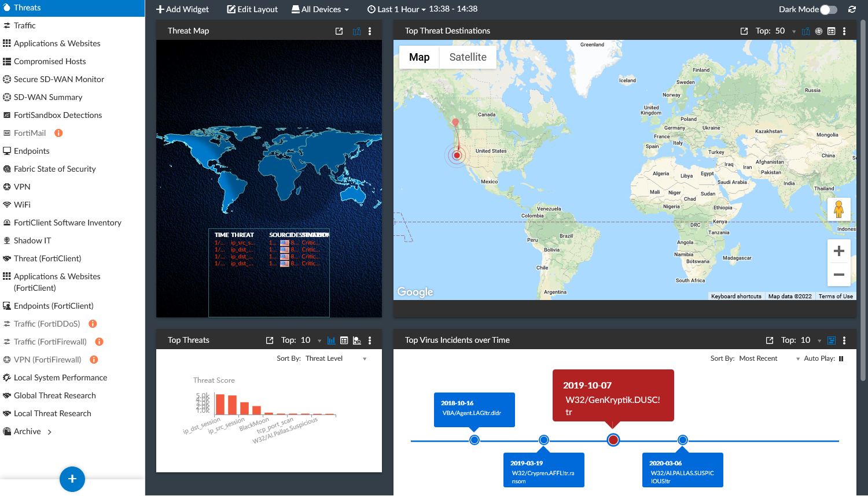Click the 2020-03-06 timeline marker
The image size is (868, 496).
[683, 440]
